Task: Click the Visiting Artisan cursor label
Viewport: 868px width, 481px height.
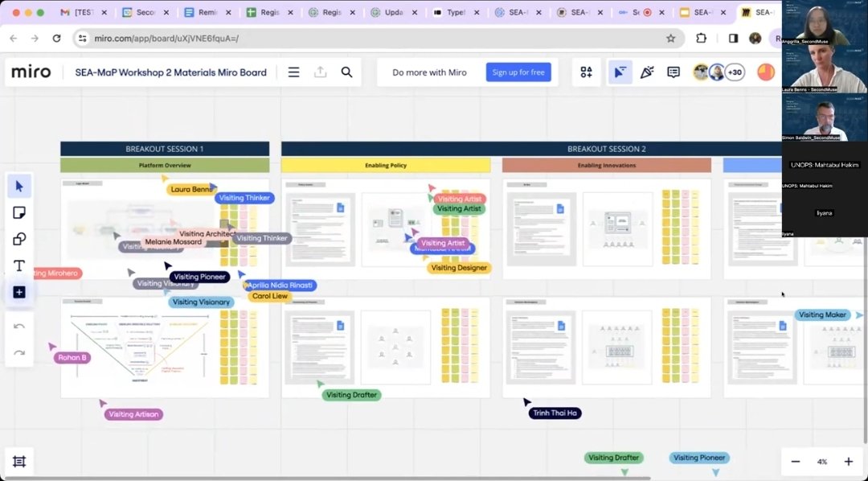Action: coord(133,414)
